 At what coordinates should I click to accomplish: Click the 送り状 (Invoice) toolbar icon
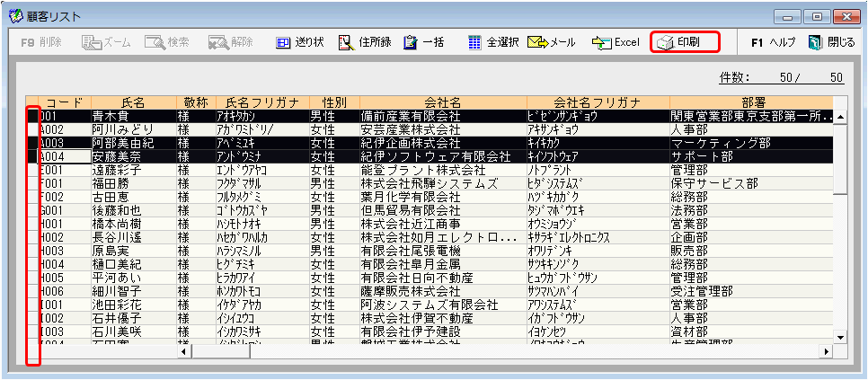pos(283,42)
